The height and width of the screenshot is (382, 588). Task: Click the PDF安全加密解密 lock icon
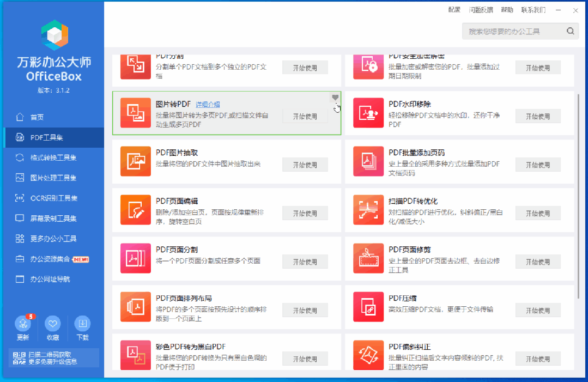(368, 66)
